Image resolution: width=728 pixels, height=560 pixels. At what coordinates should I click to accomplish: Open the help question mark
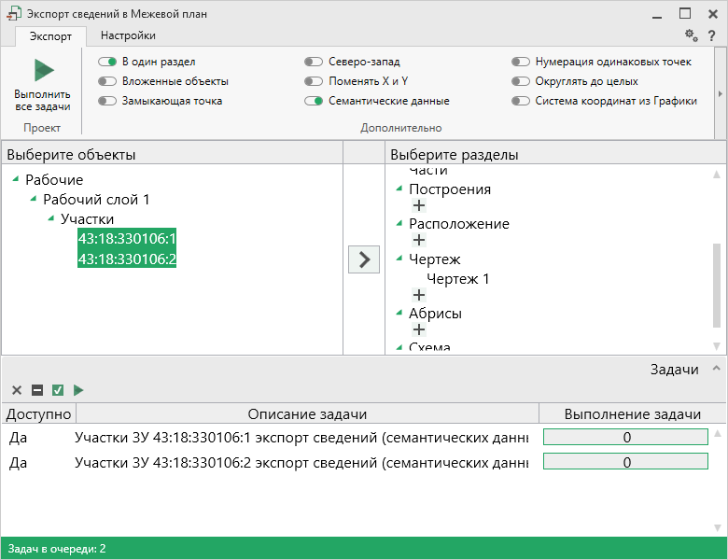pos(712,35)
